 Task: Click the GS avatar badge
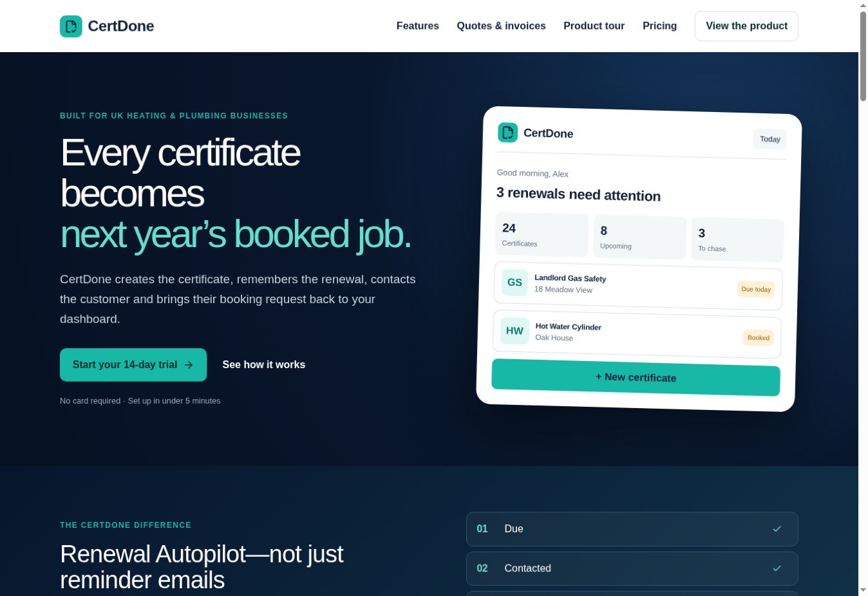click(x=514, y=283)
